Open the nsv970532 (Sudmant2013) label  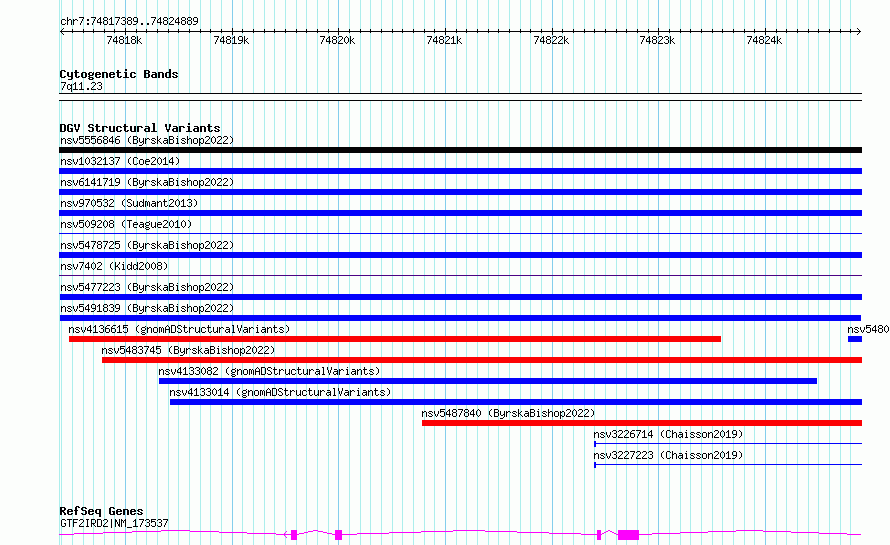pos(129,203)
